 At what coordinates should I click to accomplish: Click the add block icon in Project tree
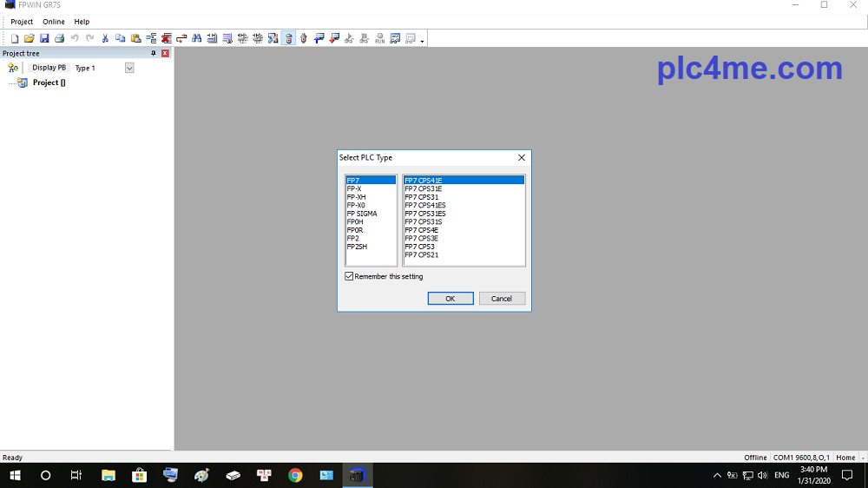point(13,68)
